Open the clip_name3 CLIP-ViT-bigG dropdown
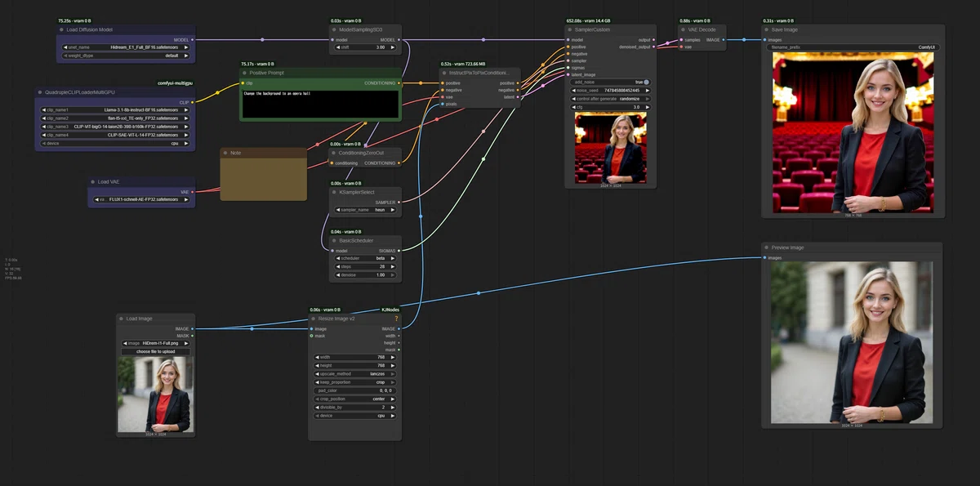 [115, 127]
